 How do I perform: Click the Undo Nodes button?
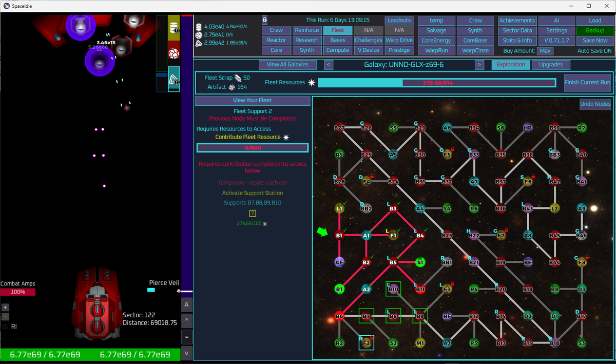click(595, 104)
